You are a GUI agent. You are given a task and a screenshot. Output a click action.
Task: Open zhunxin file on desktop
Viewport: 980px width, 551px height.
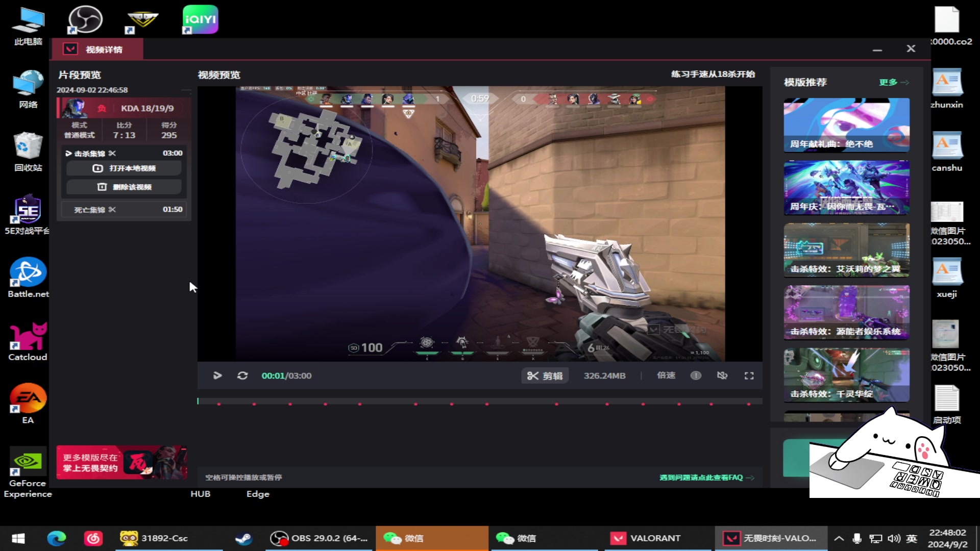coord(947,89)
